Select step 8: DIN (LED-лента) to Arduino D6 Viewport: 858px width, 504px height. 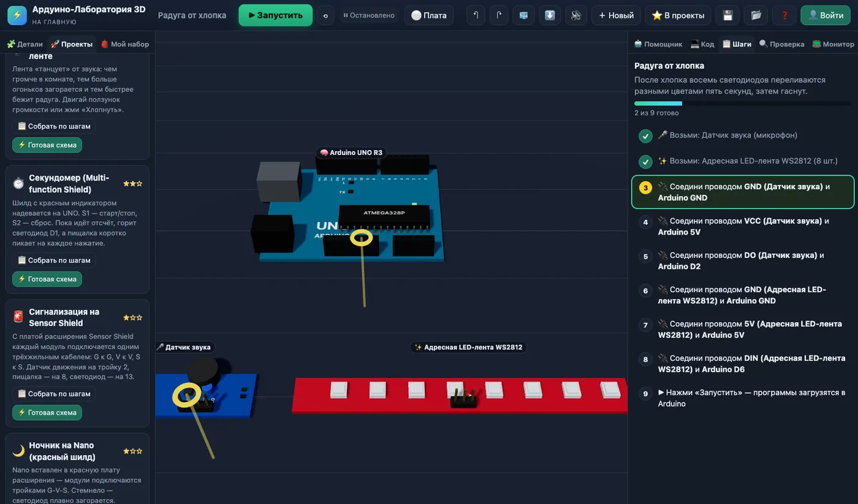click(742, 364)
